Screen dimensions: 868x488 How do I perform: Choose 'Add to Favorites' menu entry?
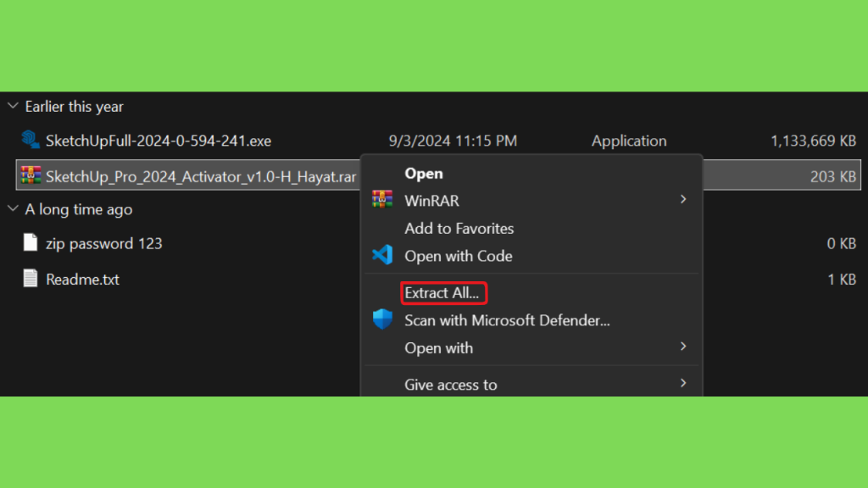[459, 229]
